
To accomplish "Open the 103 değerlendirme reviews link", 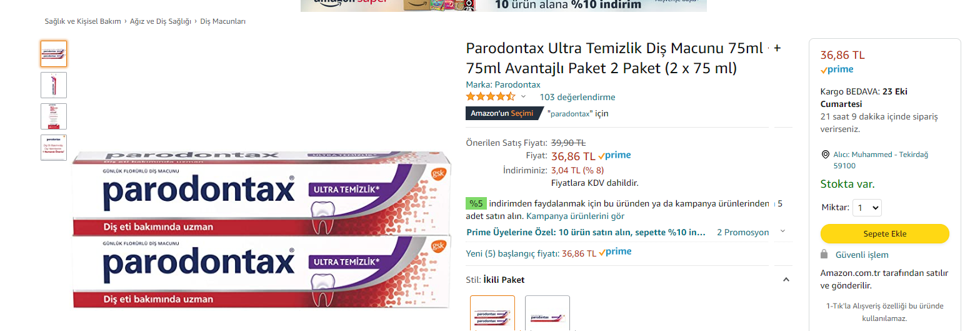I will click(x=577, y=97).
